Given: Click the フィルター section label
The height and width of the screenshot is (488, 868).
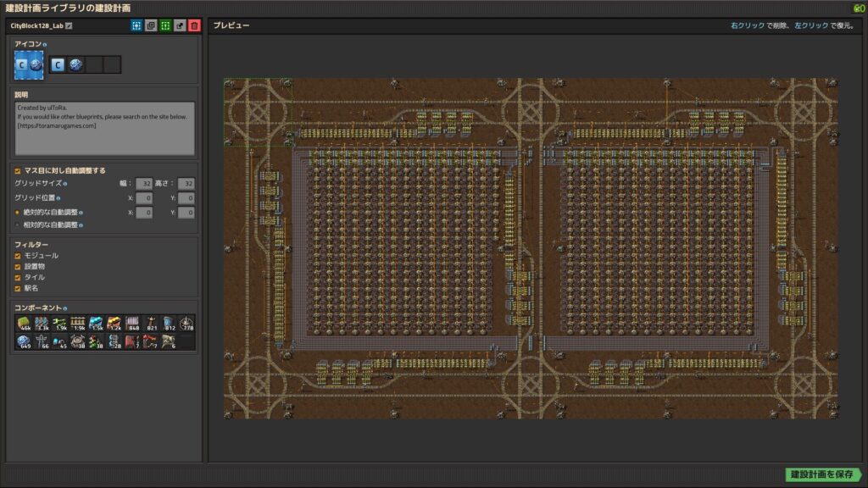Looking at the screenshot, I should coord(31,245).
